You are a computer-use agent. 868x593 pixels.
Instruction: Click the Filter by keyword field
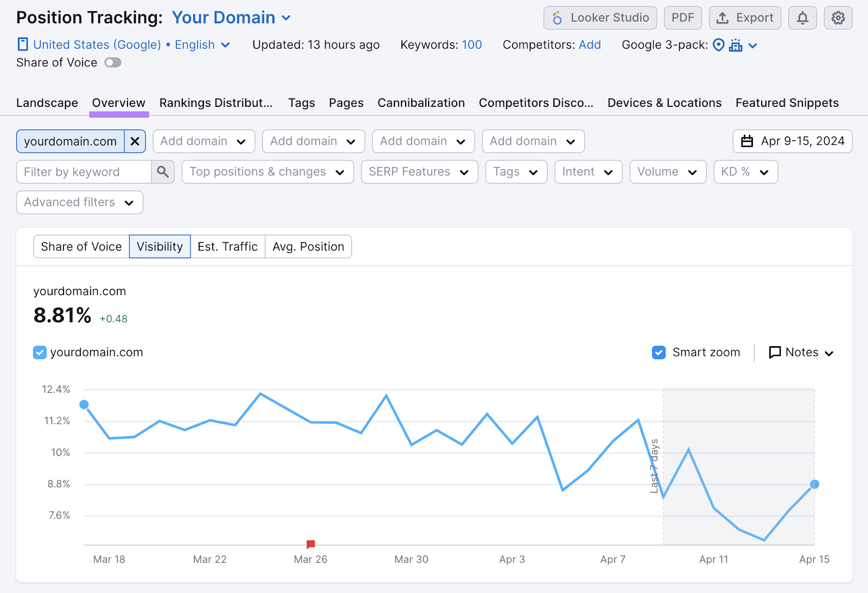point(84,171)
